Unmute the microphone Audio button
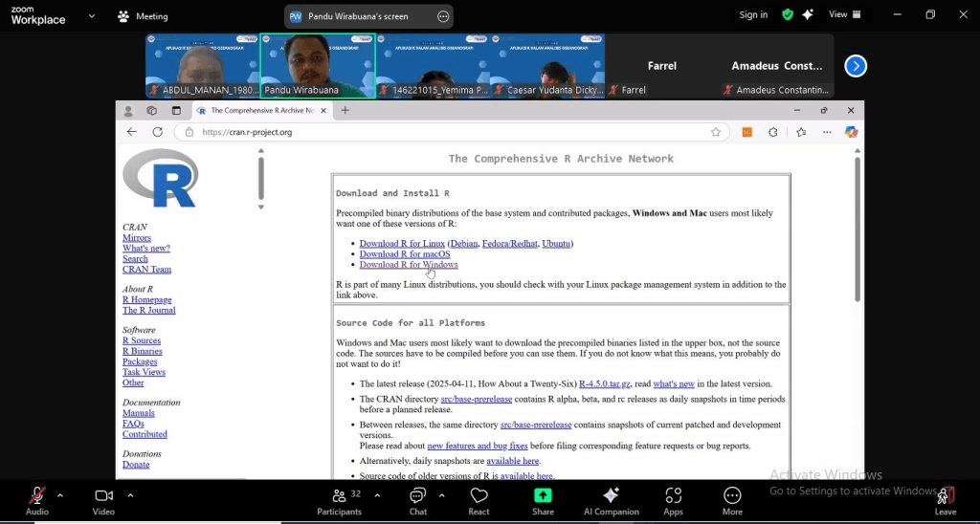 coord(37,500)
